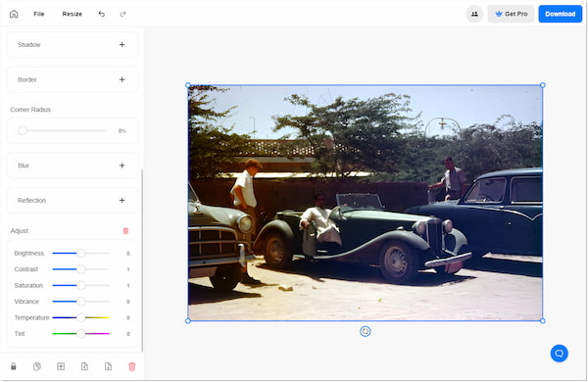
Task: Click the bottom-left image resize handle
Action: 188,321
